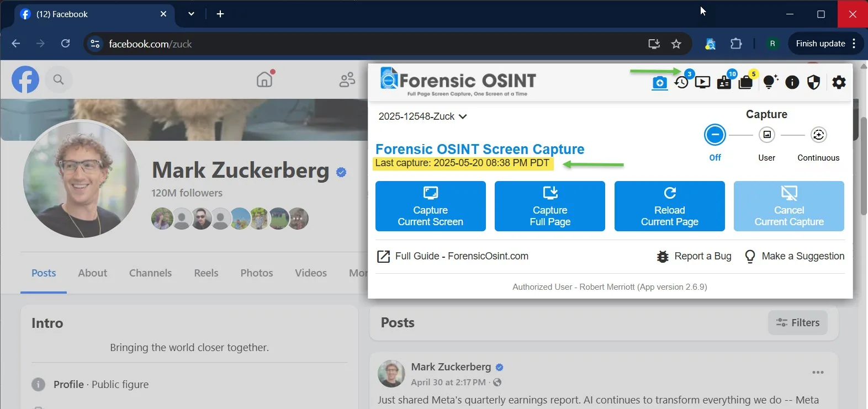Click post timestamp April 30 at 2:17 PM

tap(448, 382)
